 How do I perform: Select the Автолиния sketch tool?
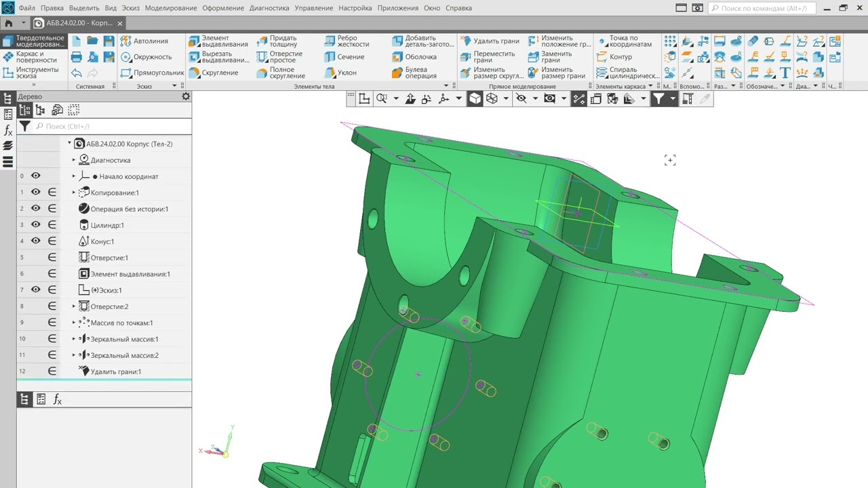(144, 41)
